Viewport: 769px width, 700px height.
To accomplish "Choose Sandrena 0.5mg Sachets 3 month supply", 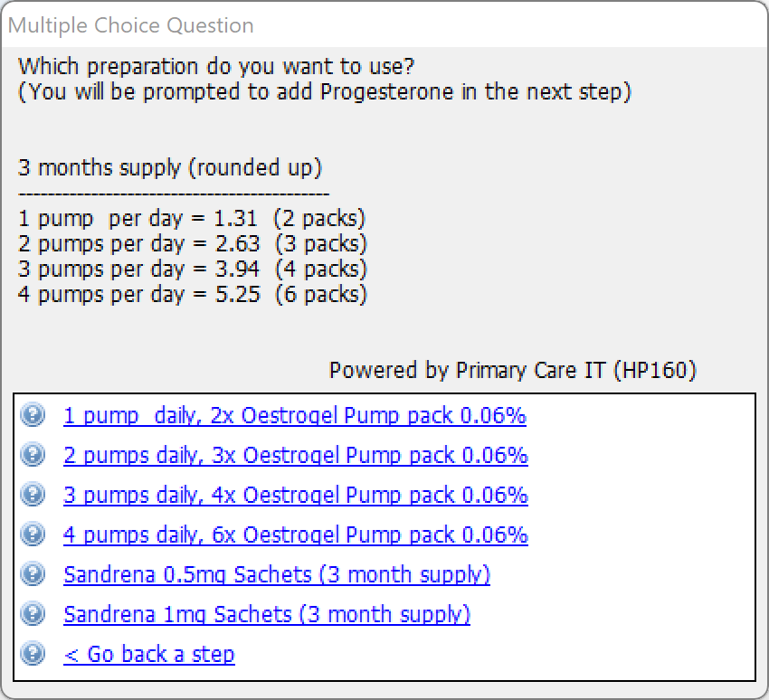I will tap(276, 575).
